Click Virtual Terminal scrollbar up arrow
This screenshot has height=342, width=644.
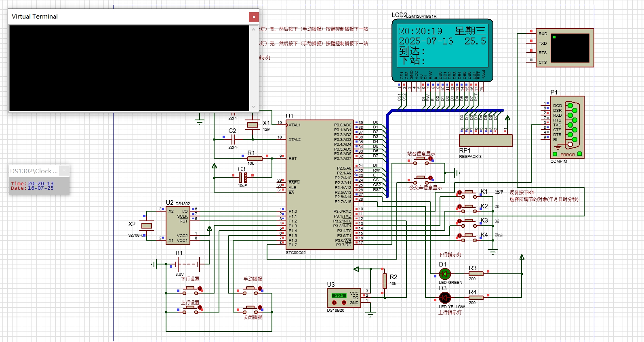click(x=254, y=29)
